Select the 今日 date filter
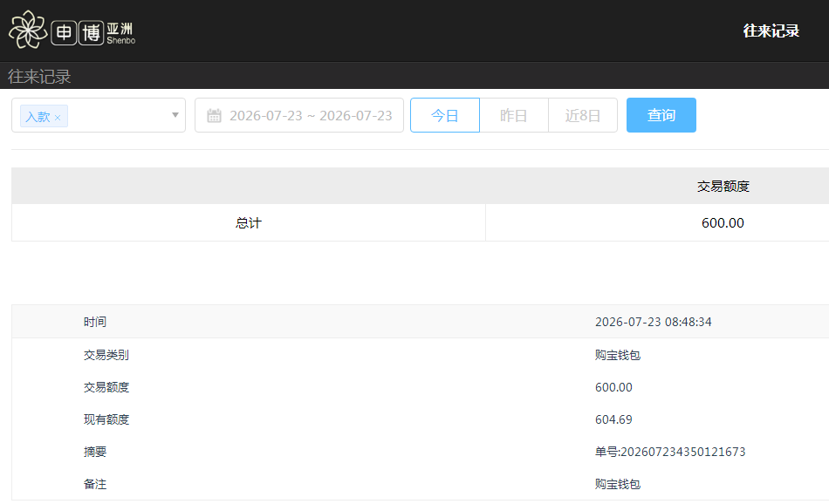This screenshot has width=829, height=504. click(x=445, y=115)
